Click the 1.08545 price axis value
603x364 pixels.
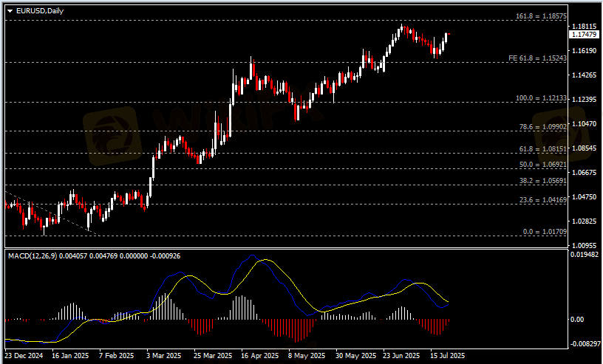point(584,148)
